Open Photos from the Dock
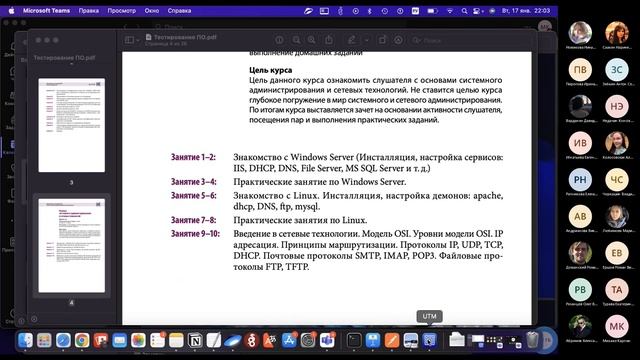Screen dimensions: 640x360 tap(138, 340)
